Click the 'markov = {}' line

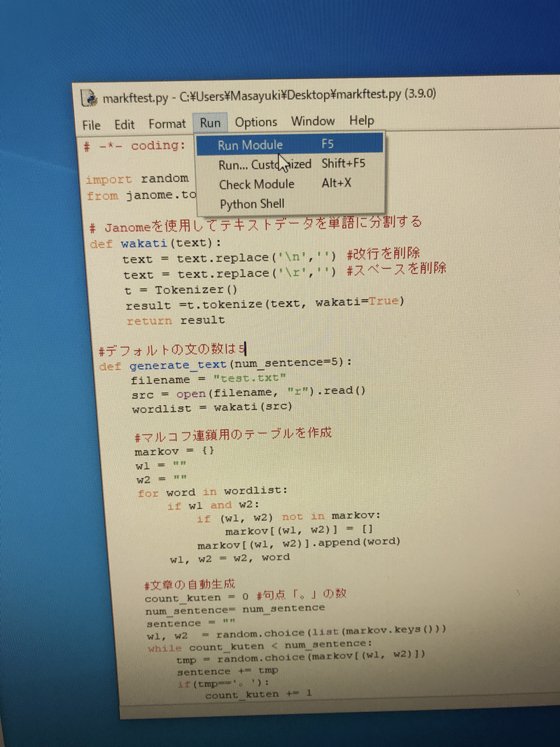tap(174, 451)
